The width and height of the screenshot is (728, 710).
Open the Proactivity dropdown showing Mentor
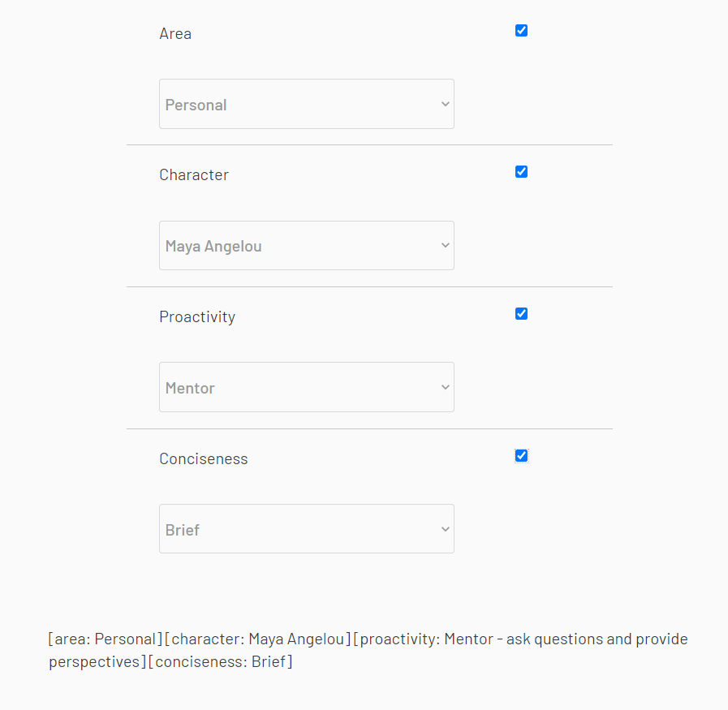[x=307, y=387]
